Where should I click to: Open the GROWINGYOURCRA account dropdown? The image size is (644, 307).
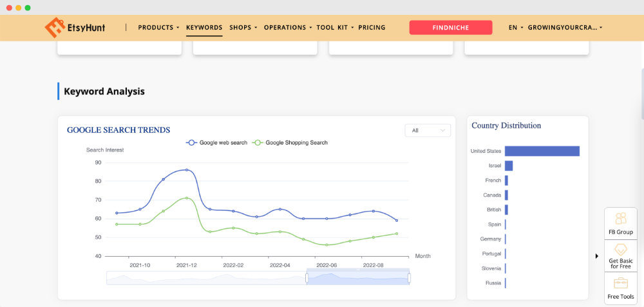[565, 28]
